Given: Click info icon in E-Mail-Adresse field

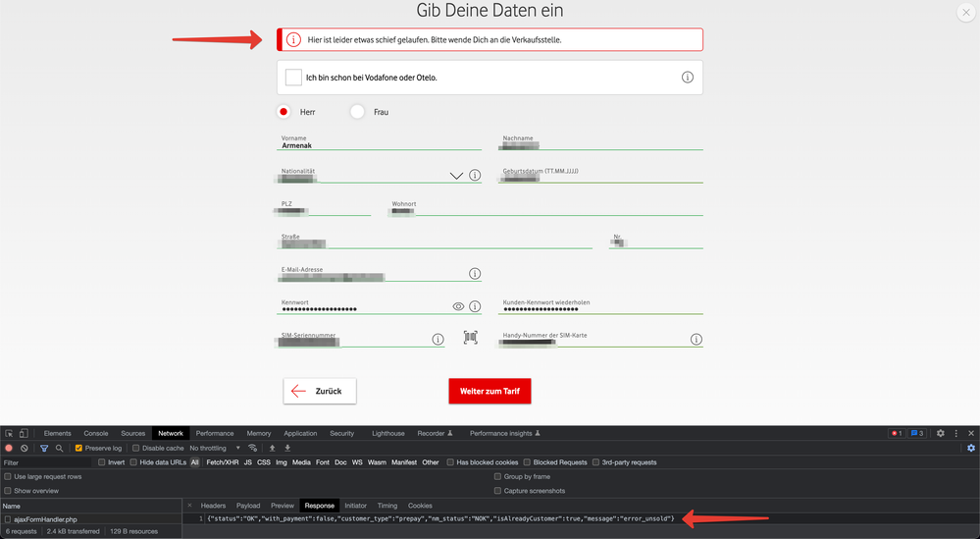Looking at the screenshot, I should [x=475, y=273].
